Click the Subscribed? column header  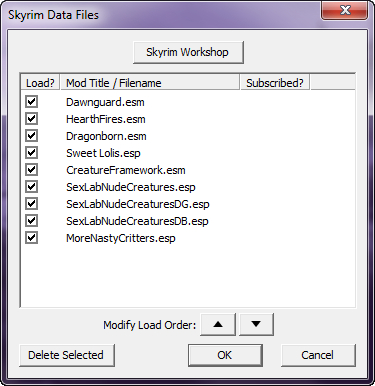tap(275, 83)
